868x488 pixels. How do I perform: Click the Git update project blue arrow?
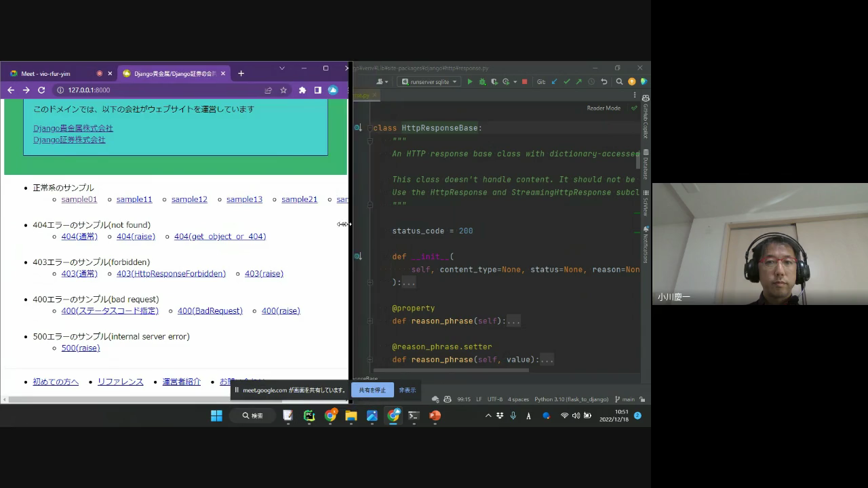coord(554,82)
